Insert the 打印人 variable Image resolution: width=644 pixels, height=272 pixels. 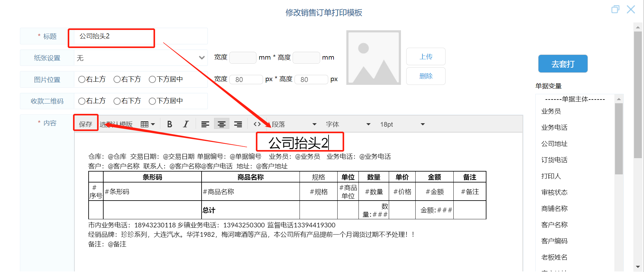coord(551,176)
